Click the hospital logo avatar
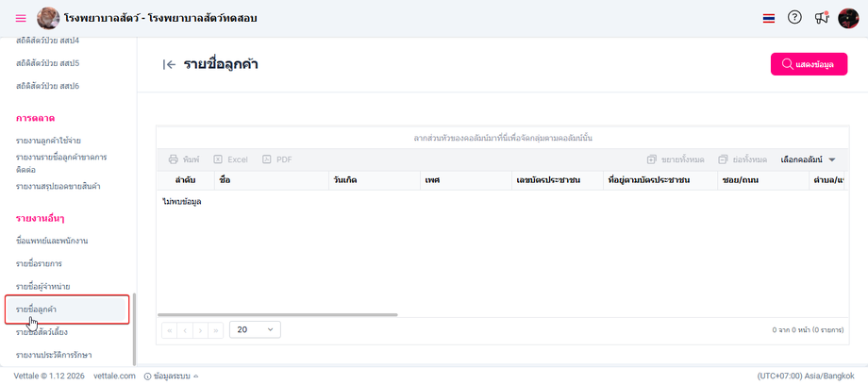868x385 pixels. (x=48, y=18)
